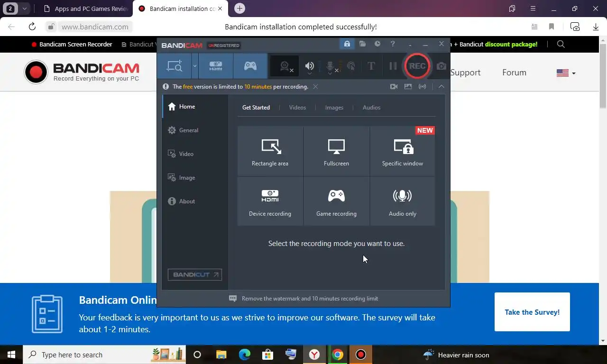The image size is (607, 364).
Task: Choose Specific window recording mode tile
Action: click(403, 151)
